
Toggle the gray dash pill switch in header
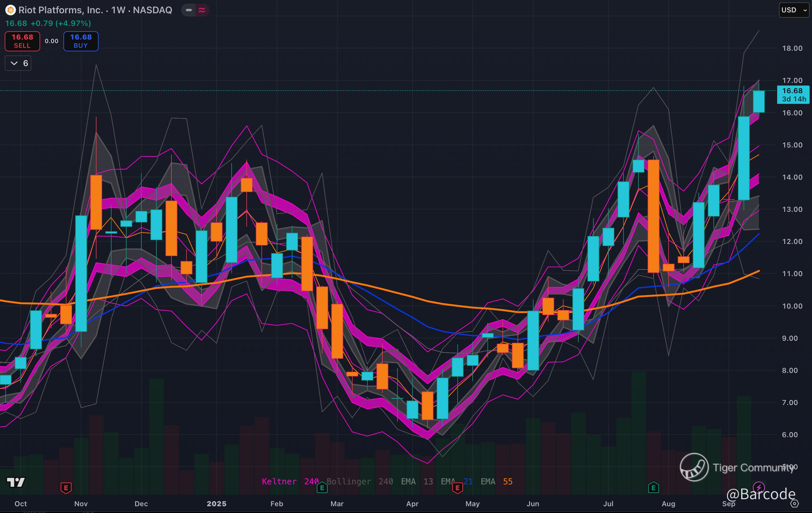(189, 10)
